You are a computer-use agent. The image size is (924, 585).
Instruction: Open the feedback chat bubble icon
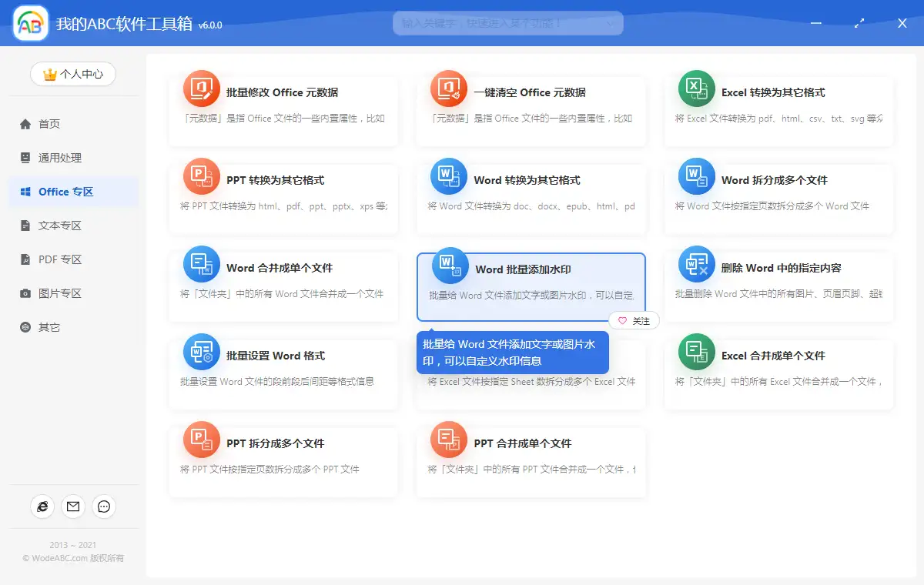coord(104,506)
